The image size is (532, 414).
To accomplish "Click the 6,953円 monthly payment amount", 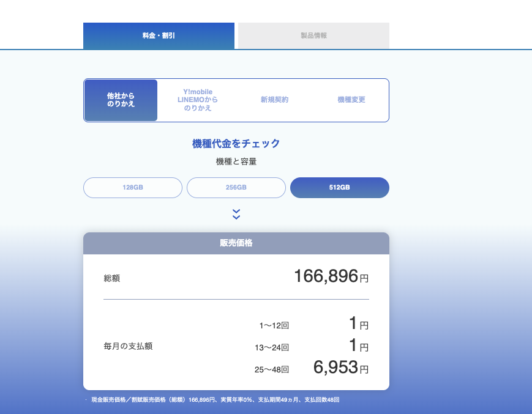I will [x=340, y=368].
